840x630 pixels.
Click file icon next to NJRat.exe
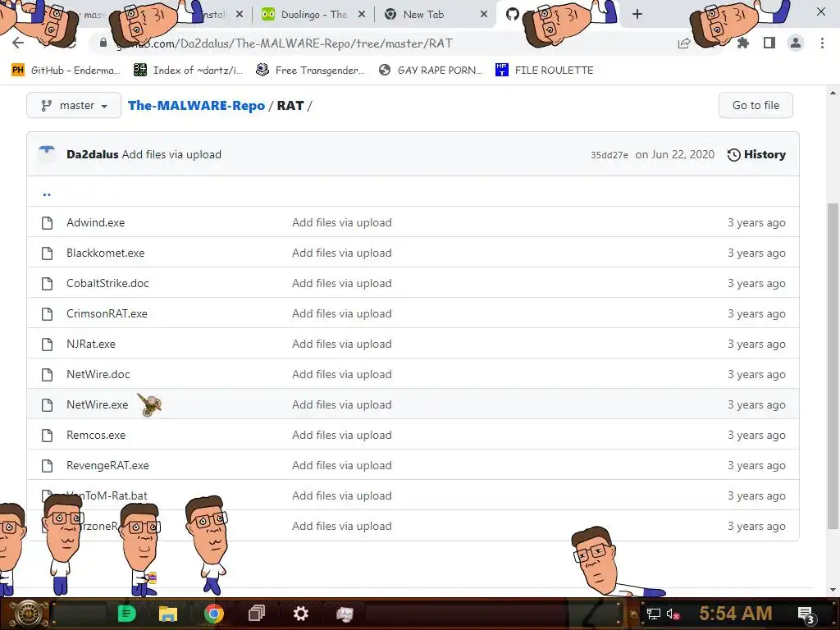[x=47, y=344]
